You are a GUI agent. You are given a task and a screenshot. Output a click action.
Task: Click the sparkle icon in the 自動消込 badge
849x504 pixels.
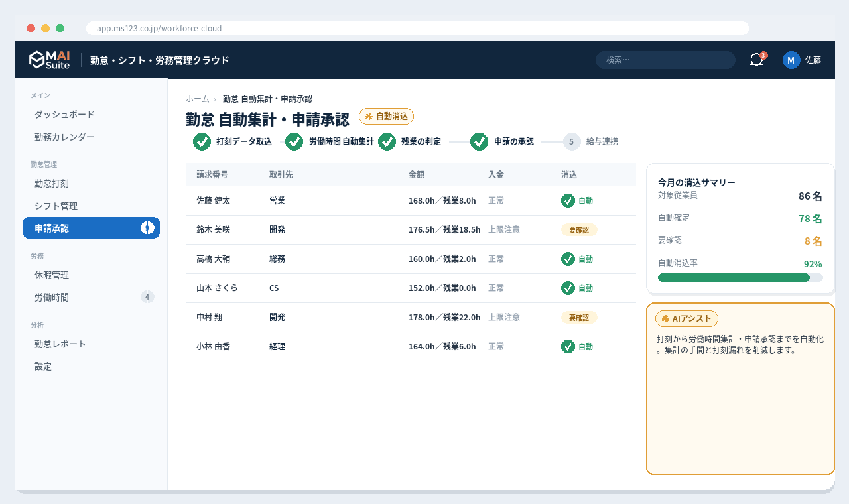coord(369,116)
